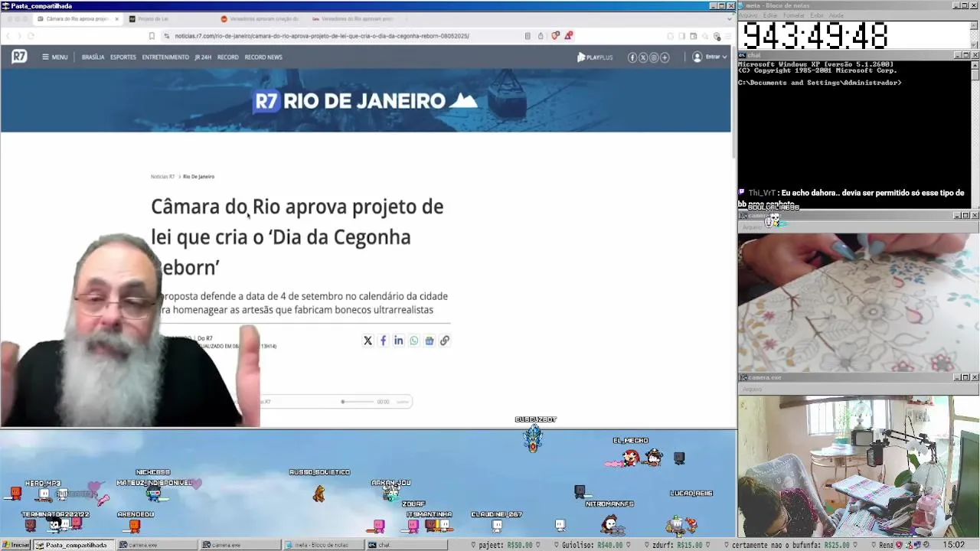Click the browser address bar URL
The image size is (980, 551).
tap(322, 36)
